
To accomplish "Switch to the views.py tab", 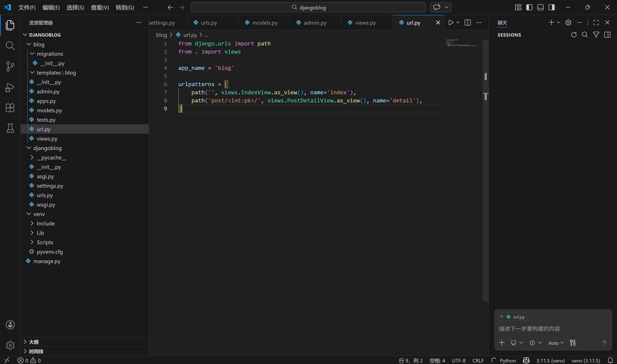I will click(365, 23).
